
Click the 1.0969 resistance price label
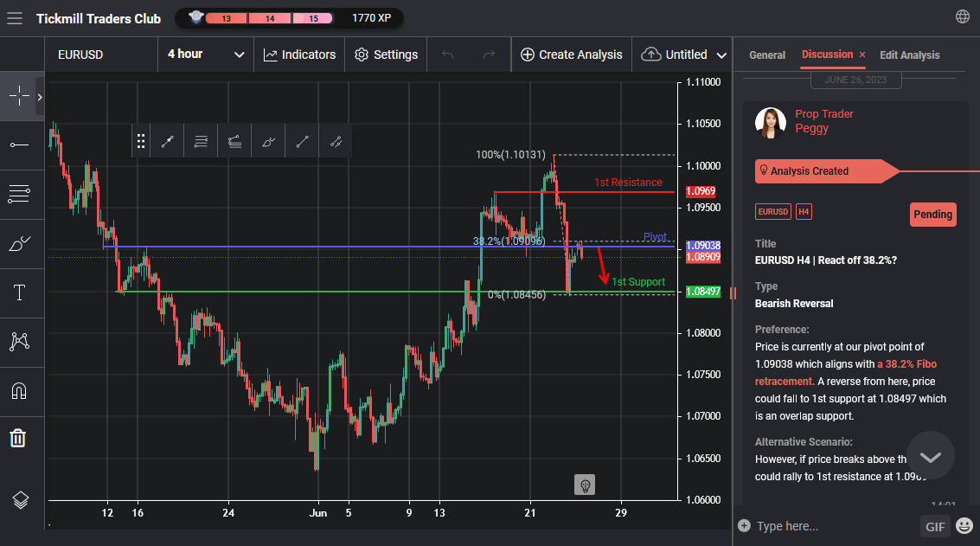tap(700, 191)
